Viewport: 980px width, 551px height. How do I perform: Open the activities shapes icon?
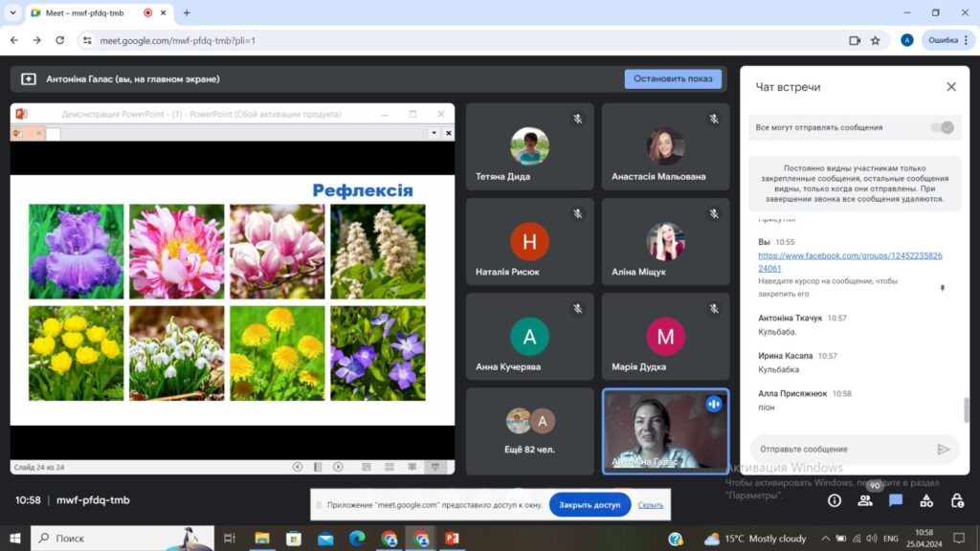click(926, 500)
